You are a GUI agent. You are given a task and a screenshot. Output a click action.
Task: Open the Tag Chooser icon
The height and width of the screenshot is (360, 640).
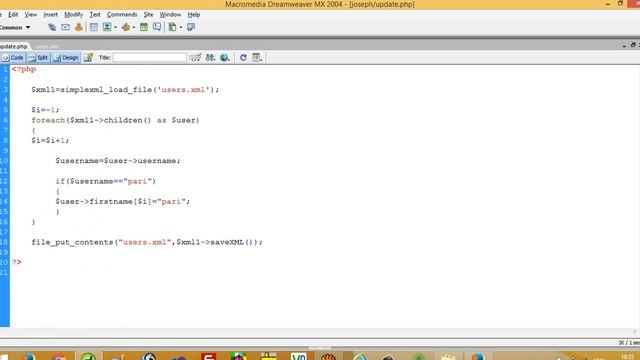coord(191,27)
